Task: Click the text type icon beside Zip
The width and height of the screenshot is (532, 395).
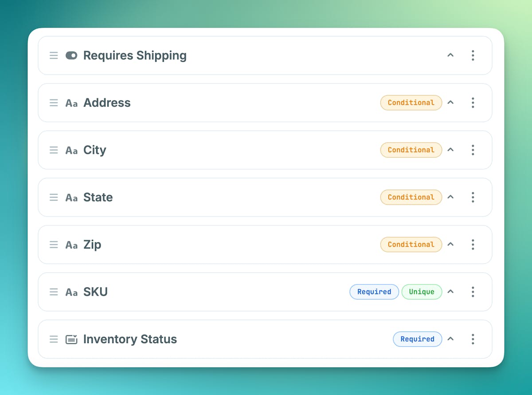Action: pyautogui.click(x=71, y=245)
